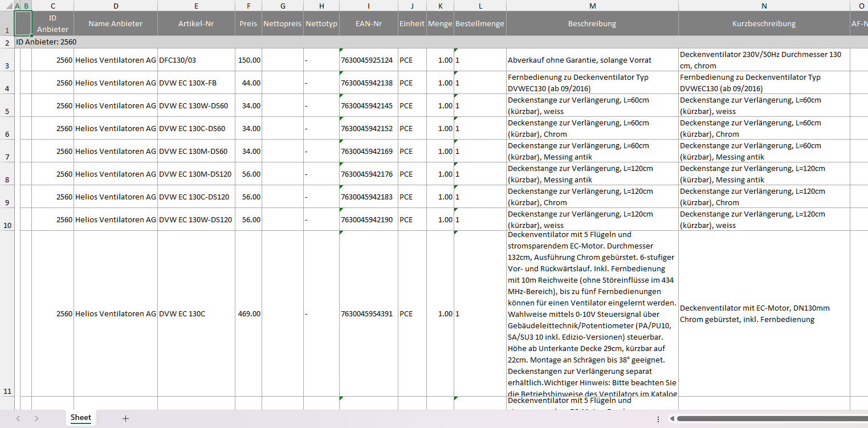Select column F header
The image size is (868, 428).
point(248,6)
